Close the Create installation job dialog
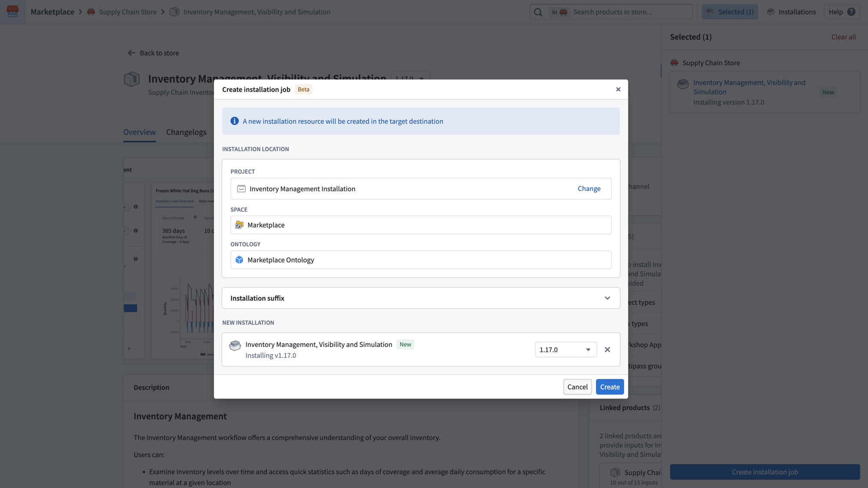Viewport: 868px width, 488px height. (618, 89)
